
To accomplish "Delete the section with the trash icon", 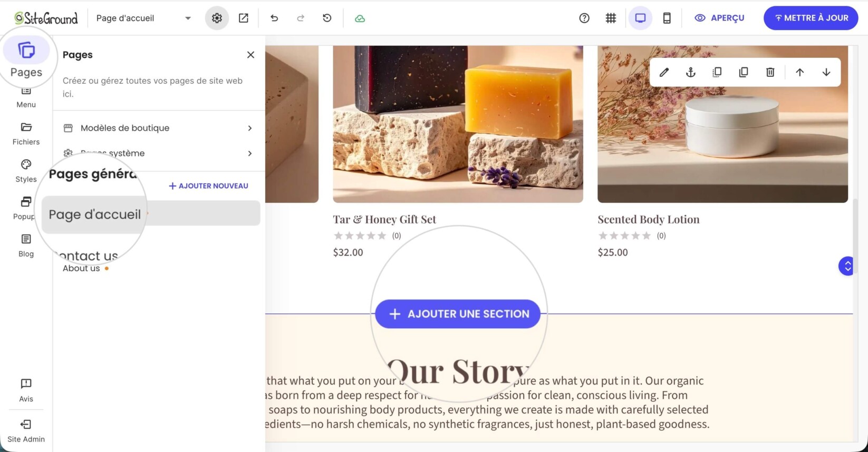I will pyautogui.click(x=770, y=72).
